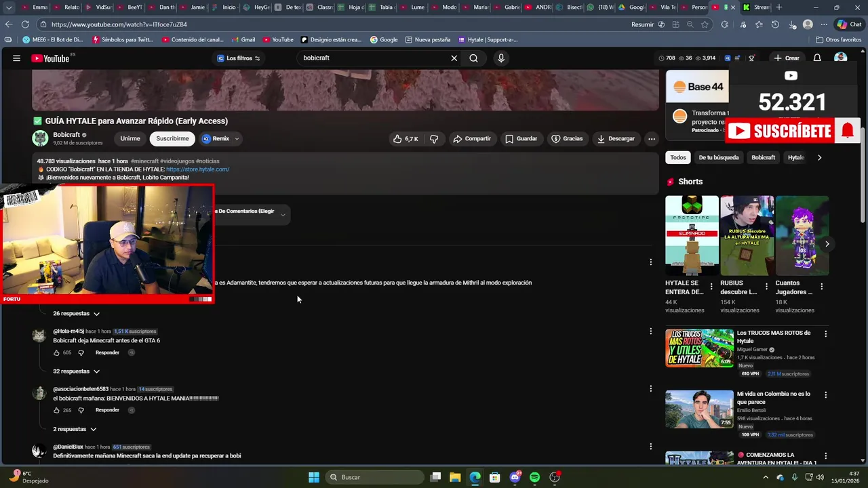
Task: Open the Windows Start menu
Action: (314, 477)
